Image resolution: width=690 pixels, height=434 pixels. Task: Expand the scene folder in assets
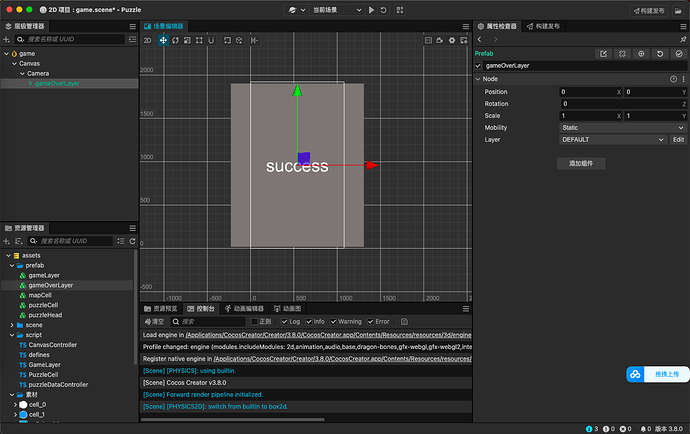(x=12, y=325)
